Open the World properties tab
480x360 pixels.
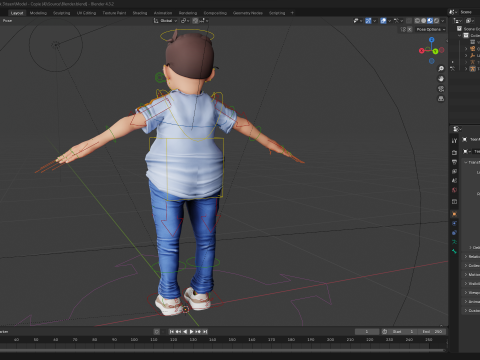tap(454, 190)
